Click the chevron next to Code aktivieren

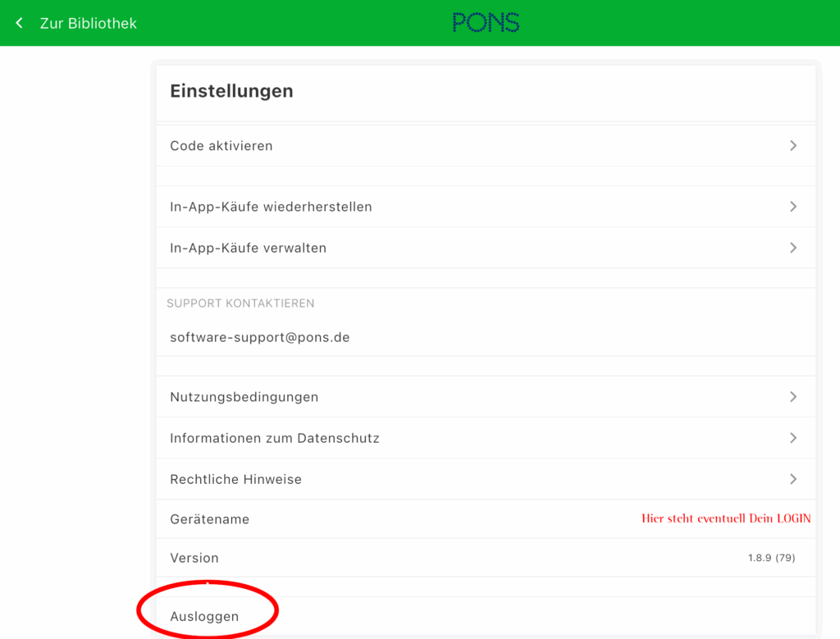tap(792, 145)
